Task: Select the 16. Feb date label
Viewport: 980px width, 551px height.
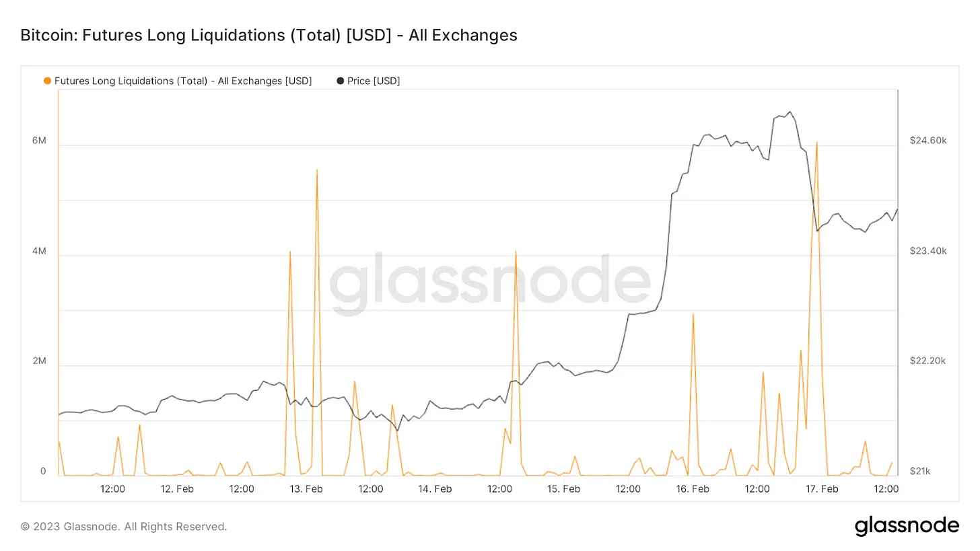Action: point(693,489)
